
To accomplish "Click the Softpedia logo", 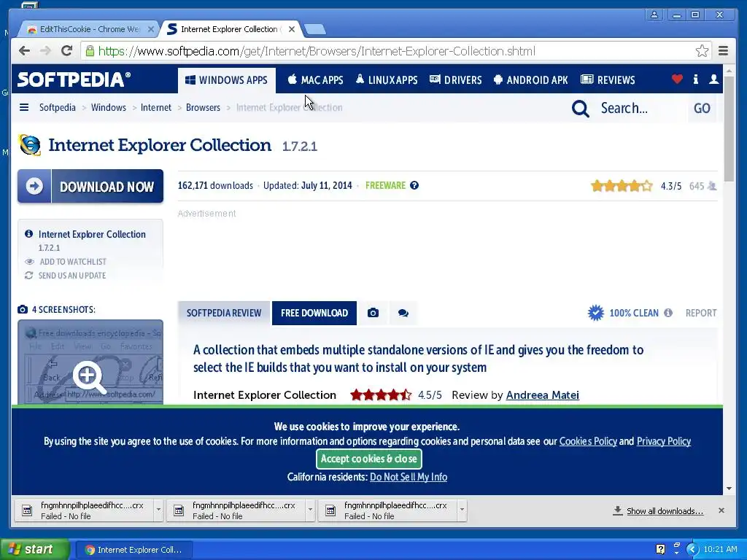I will pyautogui.click(x=74, y=79).
